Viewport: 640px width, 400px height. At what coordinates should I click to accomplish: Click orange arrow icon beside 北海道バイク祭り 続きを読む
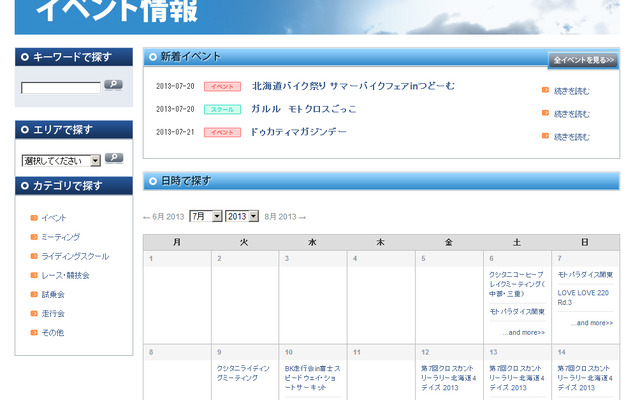tap(545, 90)
